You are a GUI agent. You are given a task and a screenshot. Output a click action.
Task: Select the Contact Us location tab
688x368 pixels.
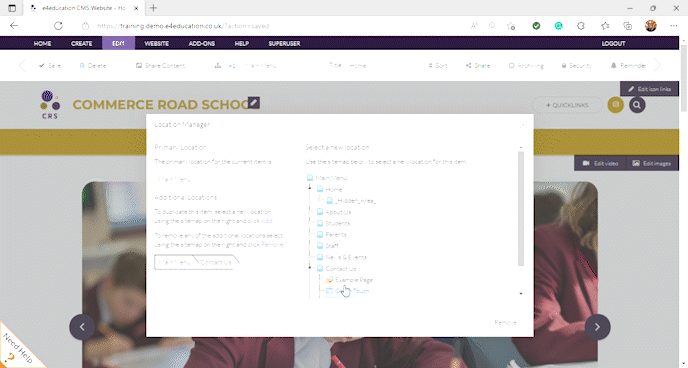click(x=215, y=262)
